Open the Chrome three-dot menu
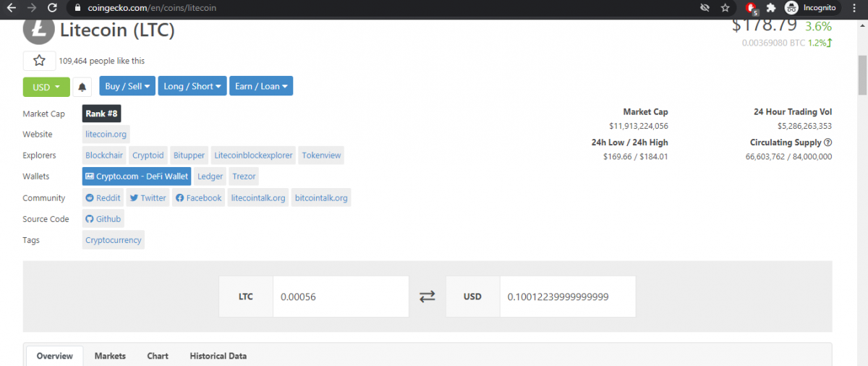 coord(854,8)
